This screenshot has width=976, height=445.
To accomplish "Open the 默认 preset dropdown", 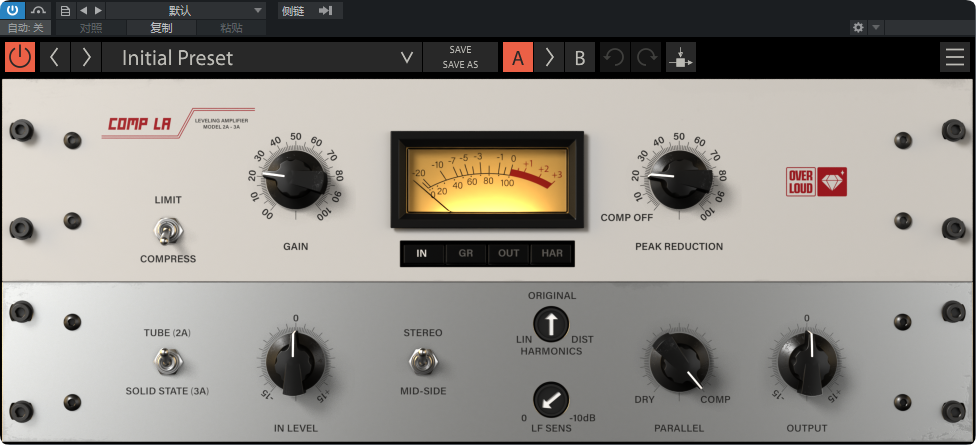I will tap(185, 10).
